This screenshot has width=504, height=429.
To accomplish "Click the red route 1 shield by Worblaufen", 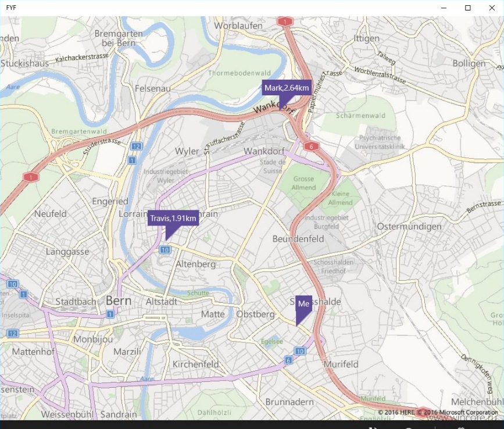I will [285, 22].
